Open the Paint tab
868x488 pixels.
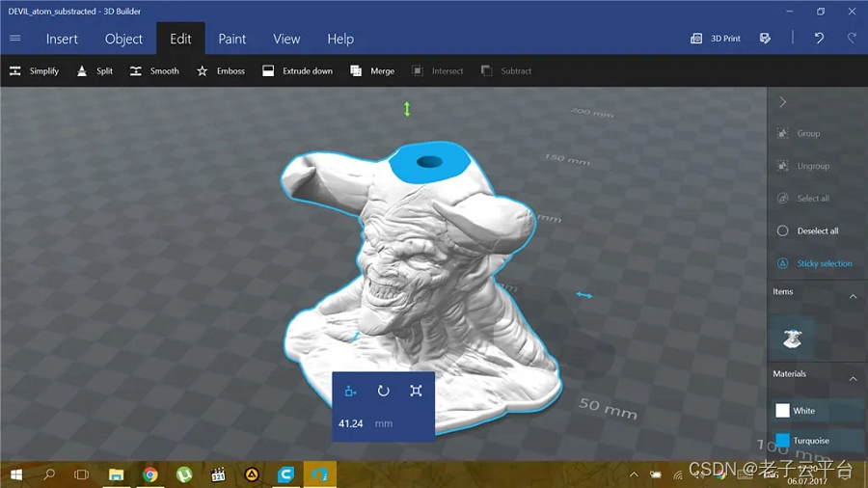click(231, 39)
